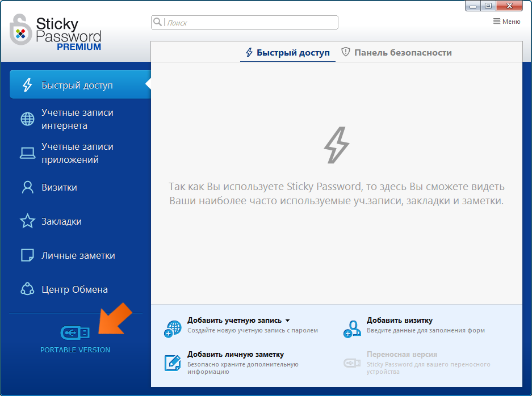Focus the Поиск search field
532x396 pixels.
click(245, 22)
